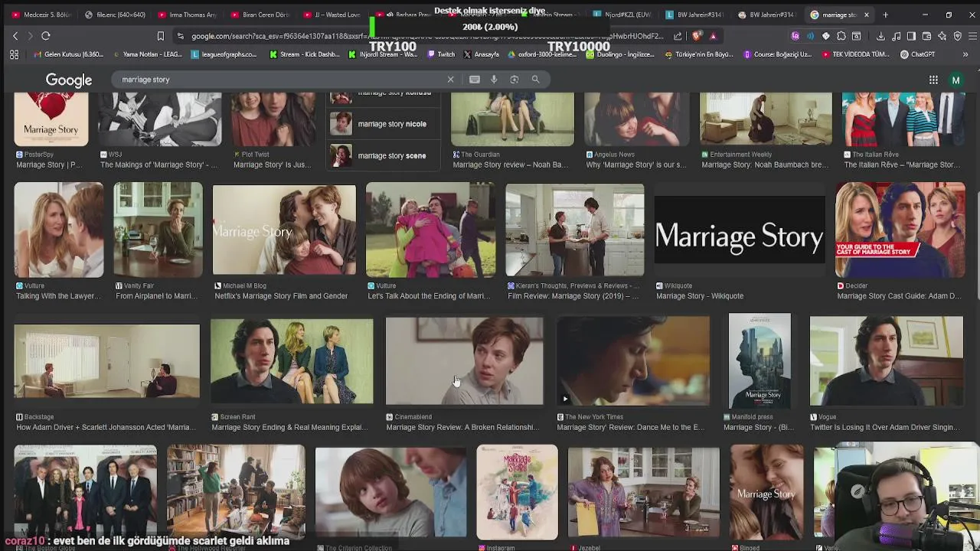Open large Marriage Story Wikiquote title image
The height and width of the screenshot is (551, 980).
(x=740, y=236)
